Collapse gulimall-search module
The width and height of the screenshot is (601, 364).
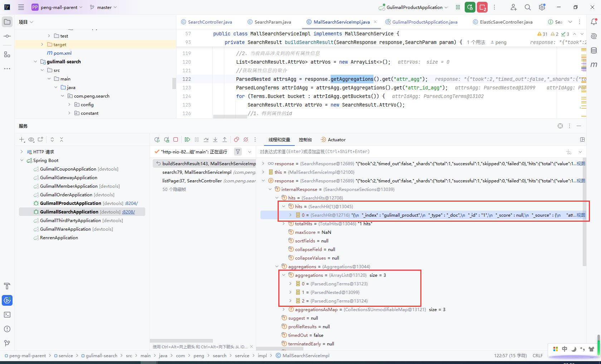coord(35,62)
